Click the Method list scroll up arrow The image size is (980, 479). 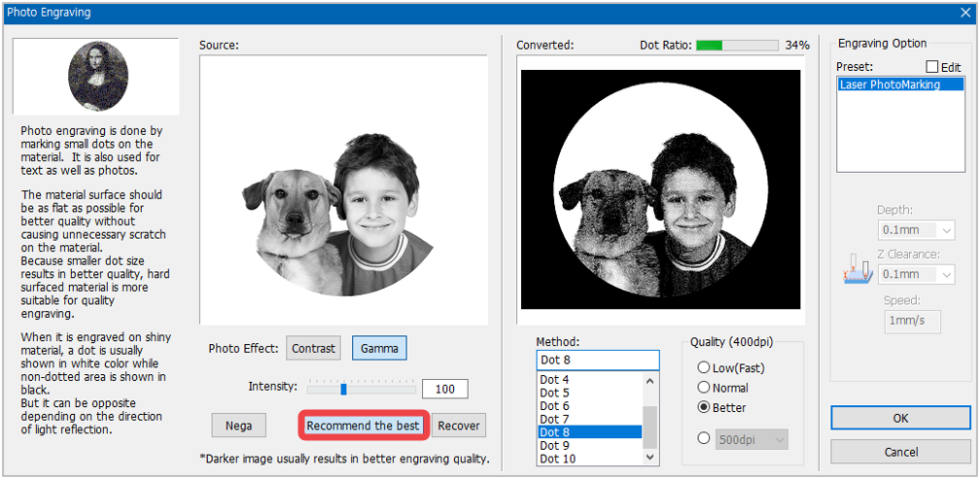click(650, 381)
